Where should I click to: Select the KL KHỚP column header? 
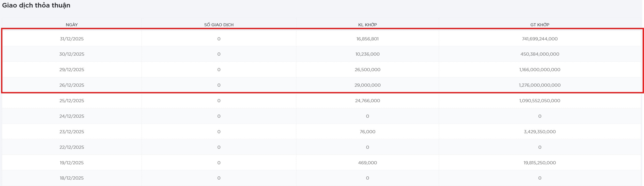point(367,25)
